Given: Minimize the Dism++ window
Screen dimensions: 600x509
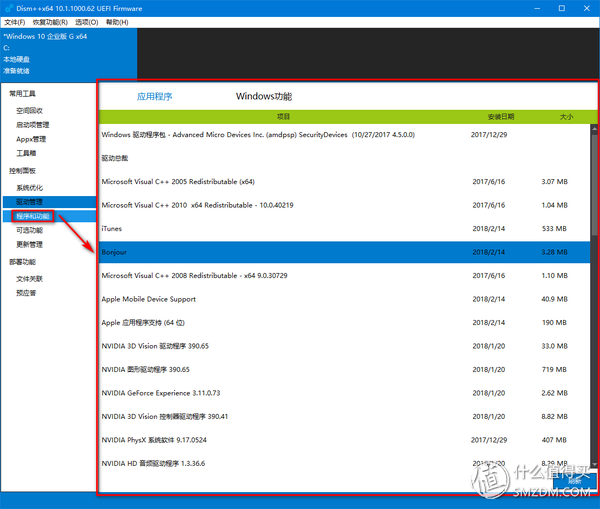Looking at the screenshot, I should coord(537,8).
